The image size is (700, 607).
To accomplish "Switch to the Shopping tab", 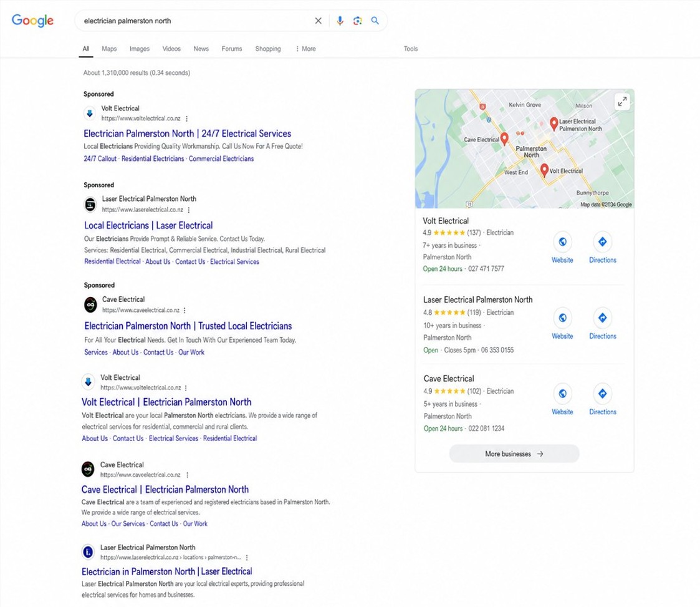I will (x=268, y=49).
